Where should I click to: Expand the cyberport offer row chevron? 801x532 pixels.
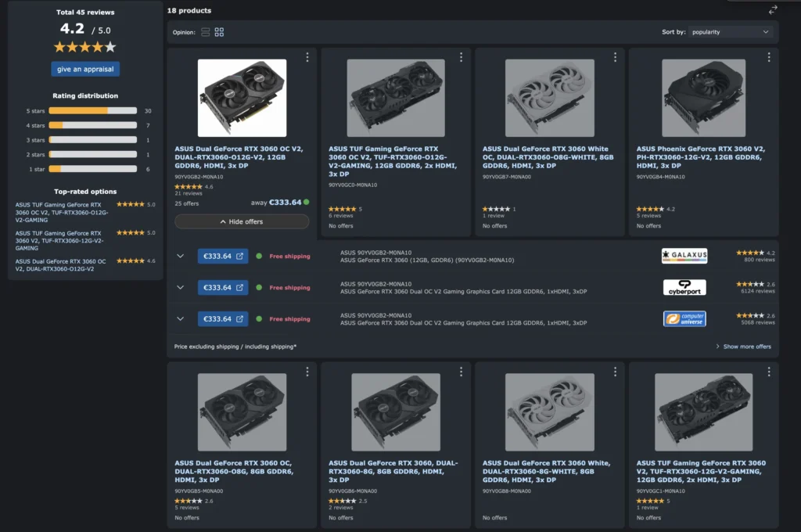pos(181,287)
